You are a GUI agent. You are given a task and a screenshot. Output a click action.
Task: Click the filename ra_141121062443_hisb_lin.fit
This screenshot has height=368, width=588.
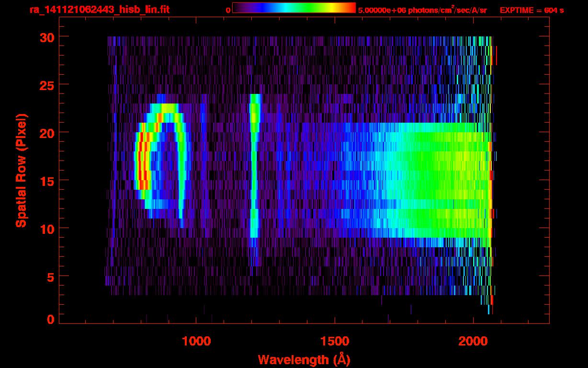(x=99, y=10)
